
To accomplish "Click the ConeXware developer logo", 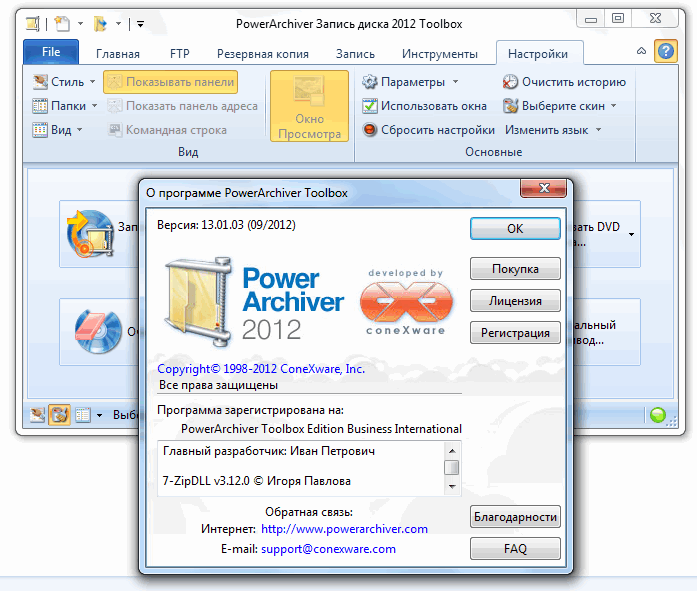I will tap(406, 302).
